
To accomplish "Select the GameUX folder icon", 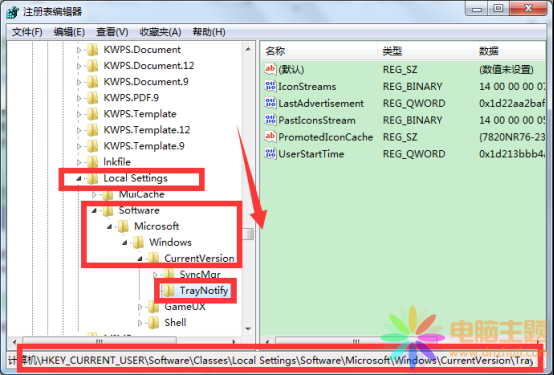I will click(x=153, y=307).
